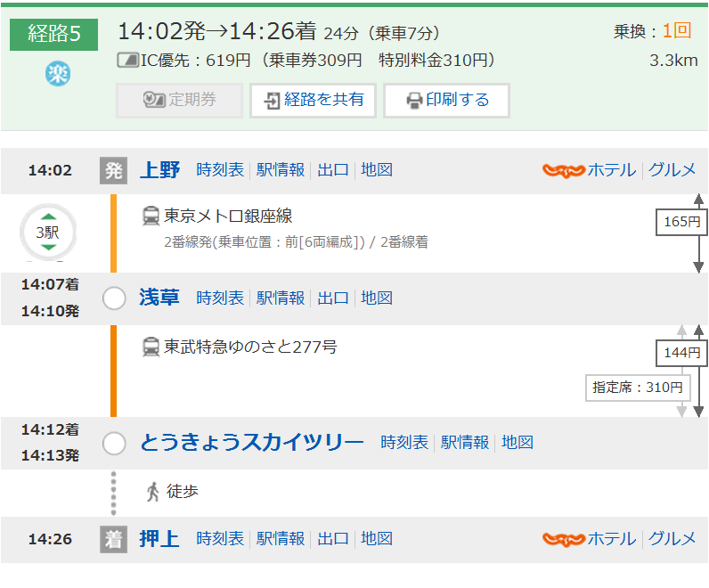709x588 pixels.
Task: Click train icon next to 東京メトロ銀座線
Action: click(x=151, y=216)
